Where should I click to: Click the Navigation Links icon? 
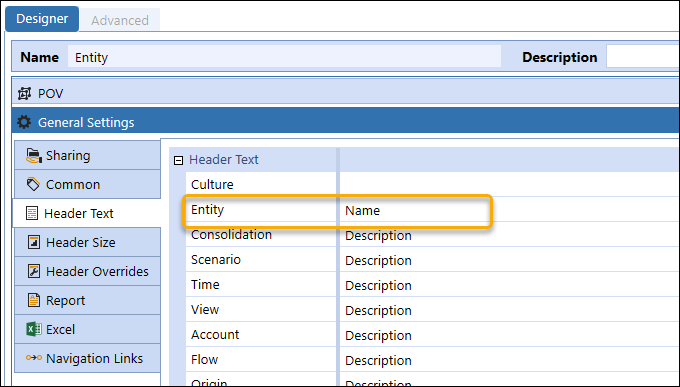tap(34, 358)
